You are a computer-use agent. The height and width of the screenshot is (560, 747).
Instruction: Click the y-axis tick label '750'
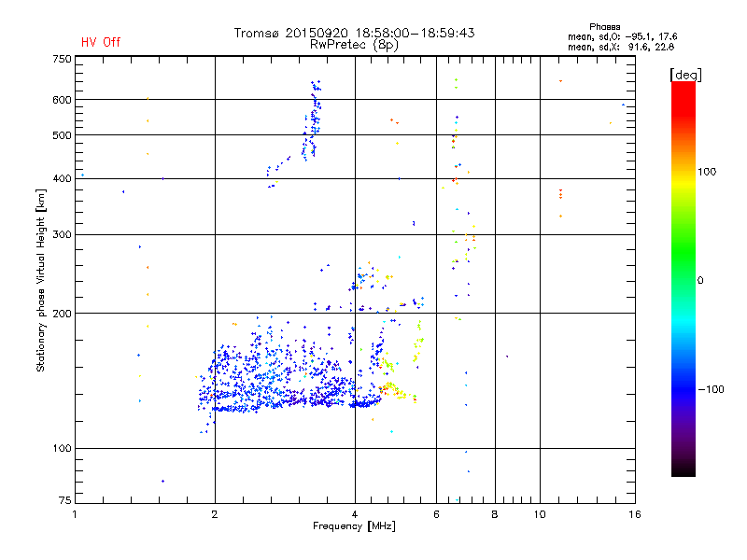(62, 59)
